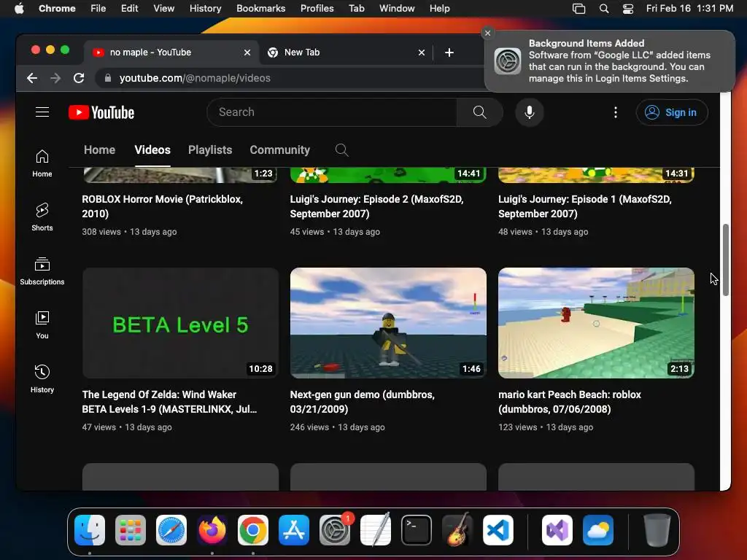The image size is (747, 560).
Task: Search within the channel using magnifier icon
Action: (x=341, y=150)
